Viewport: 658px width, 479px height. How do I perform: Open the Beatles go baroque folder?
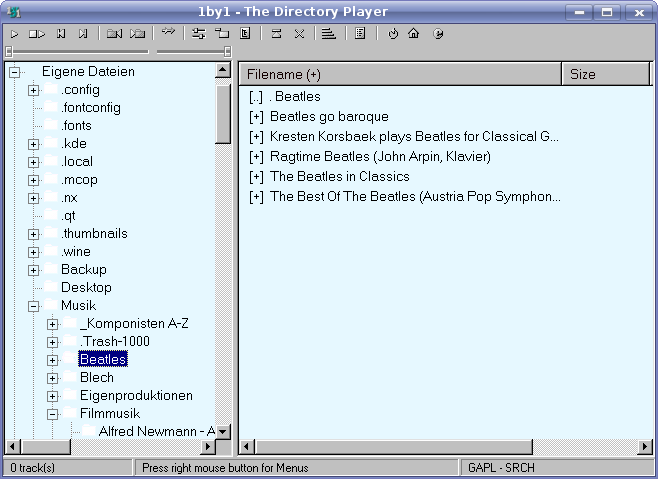click(319, 117)
